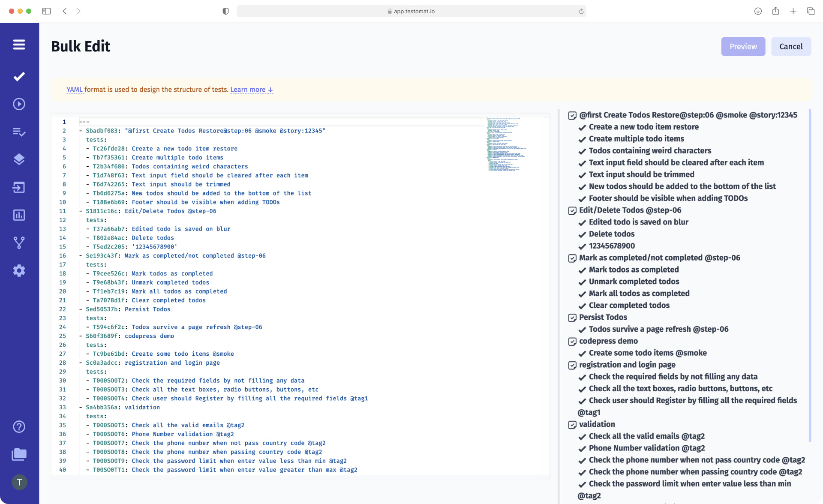823x504 pixels.
Task: Open the hamburger navigation menu
Action: click(19, 45)
